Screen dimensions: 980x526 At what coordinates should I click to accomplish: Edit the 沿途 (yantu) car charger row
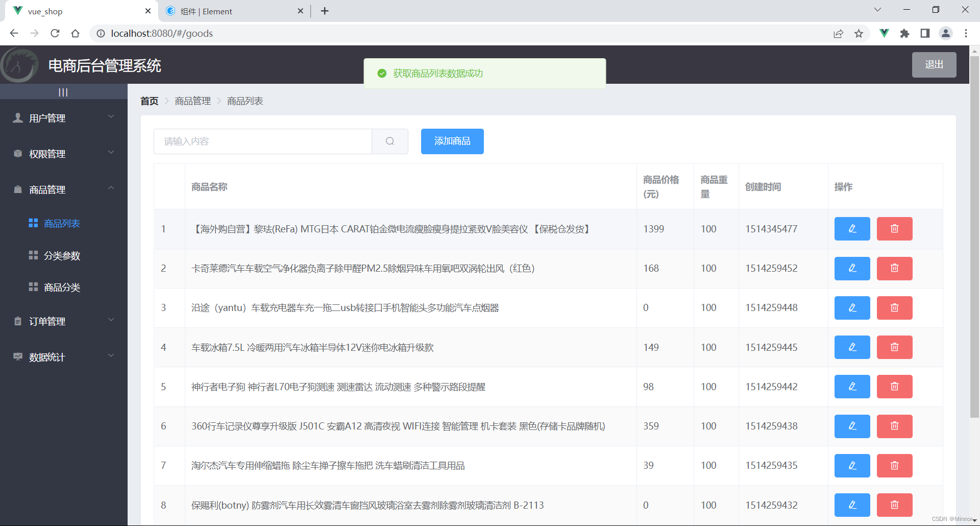tap(852, 308)
